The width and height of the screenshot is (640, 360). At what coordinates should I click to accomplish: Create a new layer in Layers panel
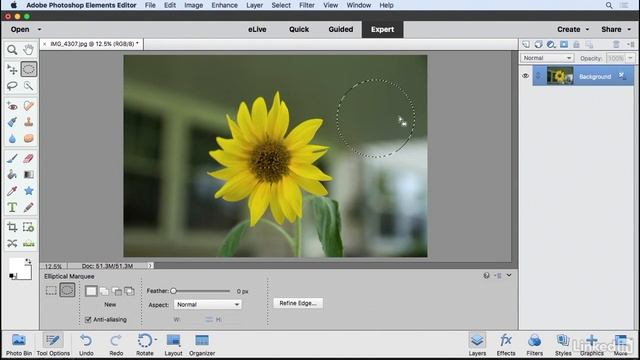coord(526,44)
